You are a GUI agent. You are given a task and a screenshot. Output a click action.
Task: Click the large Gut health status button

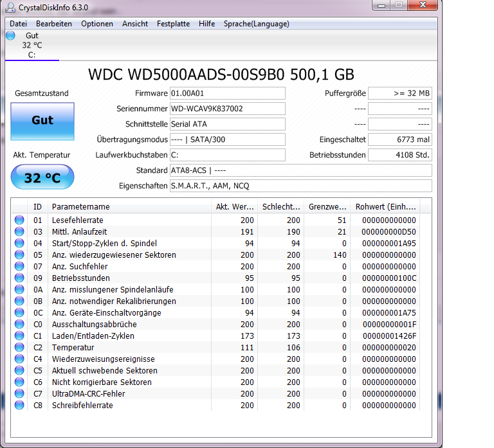coord(42,121)
